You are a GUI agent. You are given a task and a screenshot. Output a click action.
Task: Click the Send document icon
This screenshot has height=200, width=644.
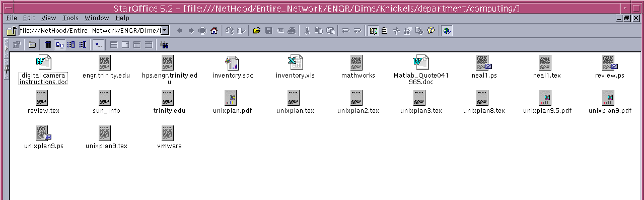(280, 31)
